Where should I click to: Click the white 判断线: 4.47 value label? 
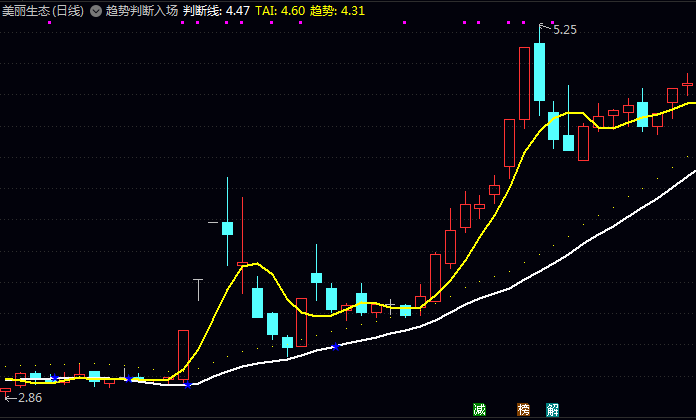[216, 11]
